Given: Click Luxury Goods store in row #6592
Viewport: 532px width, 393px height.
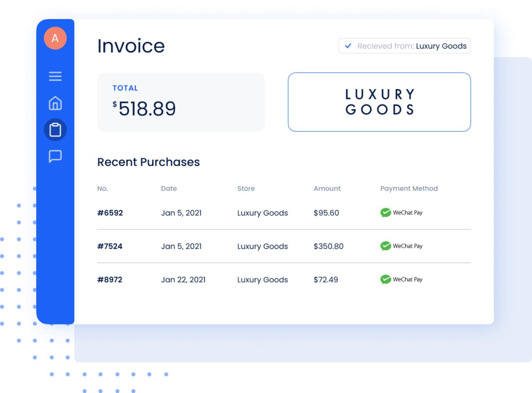Looking at the screenshot, I should [x=263, y=213].
